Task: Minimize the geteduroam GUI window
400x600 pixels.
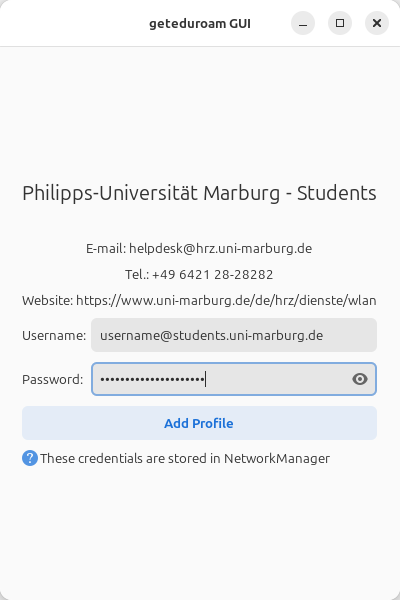Action: click(303, 23)
